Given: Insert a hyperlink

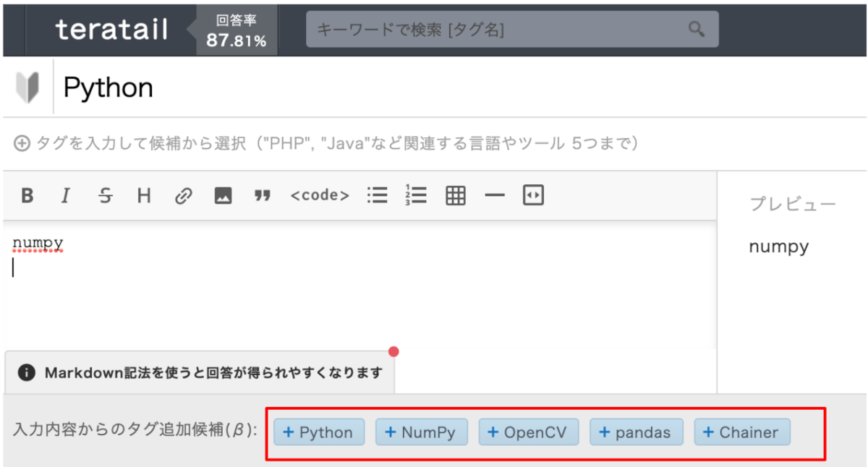Looking at the screenshot, I should [183, 195].
